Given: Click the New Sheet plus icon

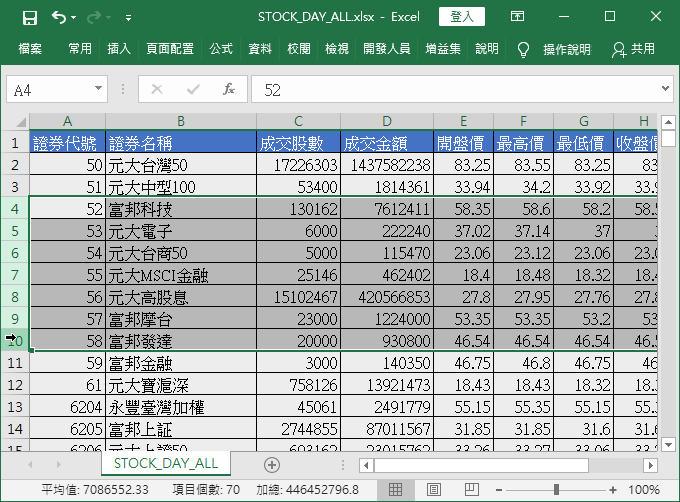Looking at the screenshot, I should (x=272, y=465).
